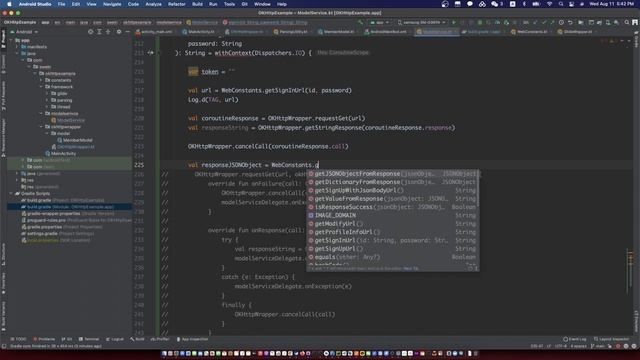Open the Android project view dropdown
This screenshot has width=640, height=360.
click(24, 31)
